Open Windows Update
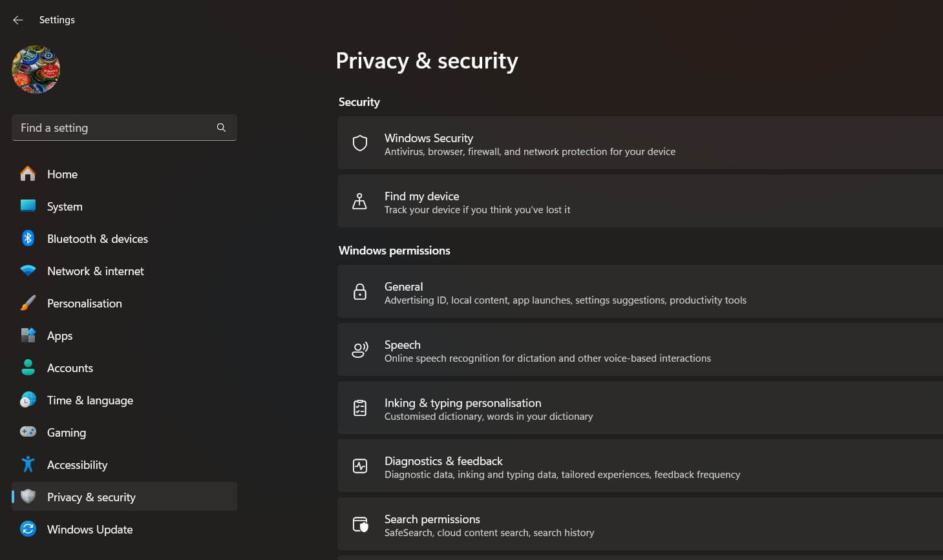The image size is (943, 560). pyautogui.click(x=89, y=529)
